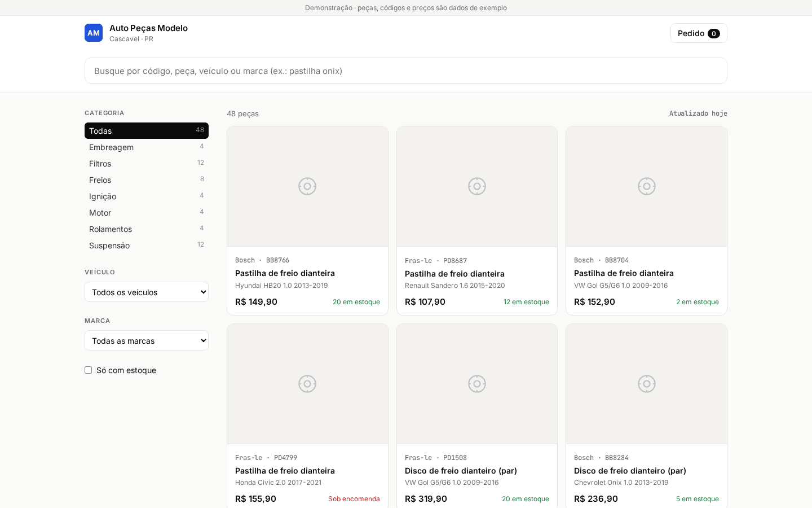812x508 pixels.
Task: Click the 'Sob encomenda' stock status
Action: tap(354, 499)
